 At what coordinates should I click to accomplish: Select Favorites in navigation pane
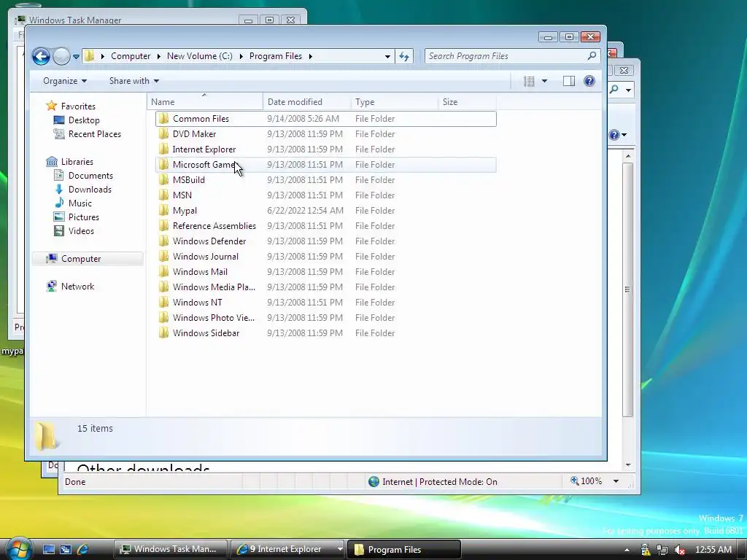coord(78,106)
